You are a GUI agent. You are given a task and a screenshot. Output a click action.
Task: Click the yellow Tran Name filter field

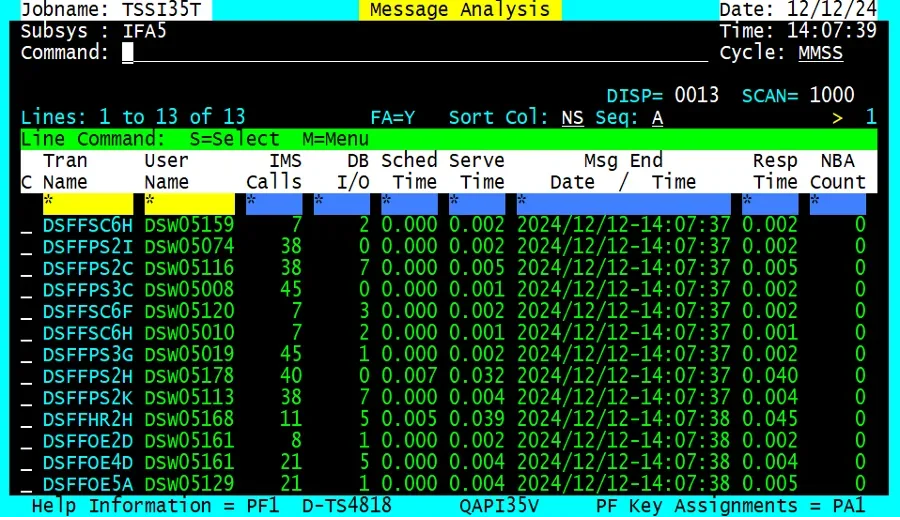click(87, 204)
